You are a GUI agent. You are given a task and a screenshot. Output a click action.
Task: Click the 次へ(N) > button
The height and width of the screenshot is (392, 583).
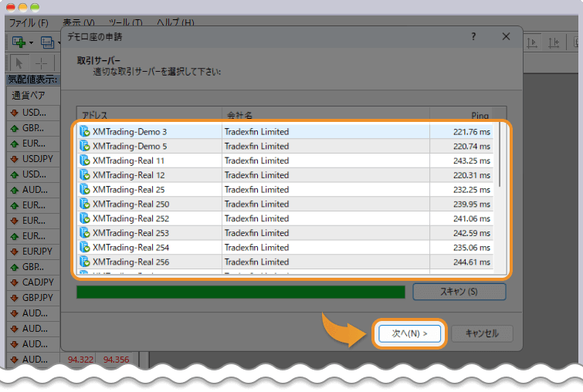[x=409, y=333]
